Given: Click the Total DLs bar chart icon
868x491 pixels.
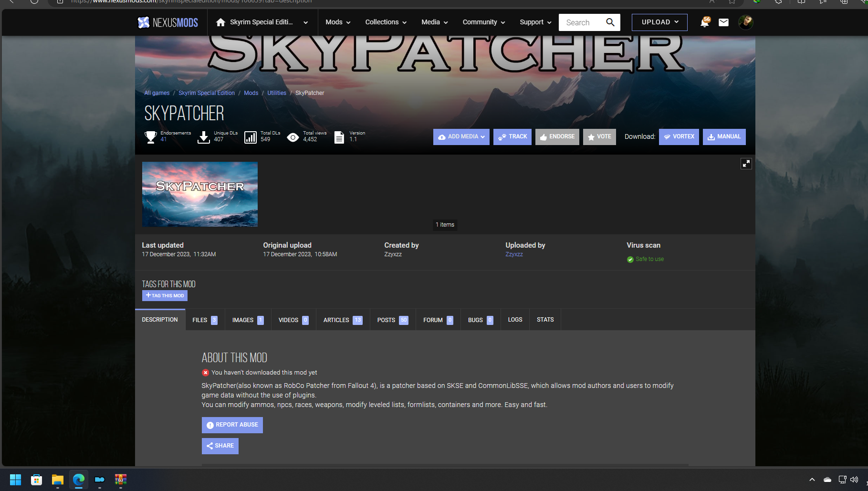Looking at the screenshot, I should (251, 137).
